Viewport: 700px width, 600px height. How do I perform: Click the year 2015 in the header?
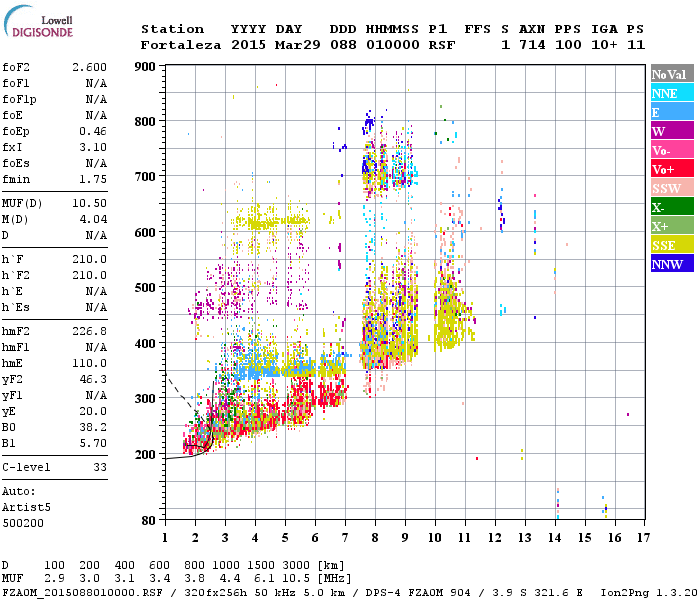[x=248, y=45]
